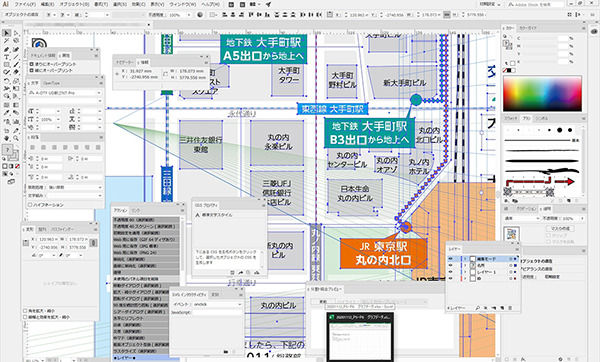Viewport: 600px width, 362px height.
Task: Select the black arrow Selection tool
Action: click(7, 34)
